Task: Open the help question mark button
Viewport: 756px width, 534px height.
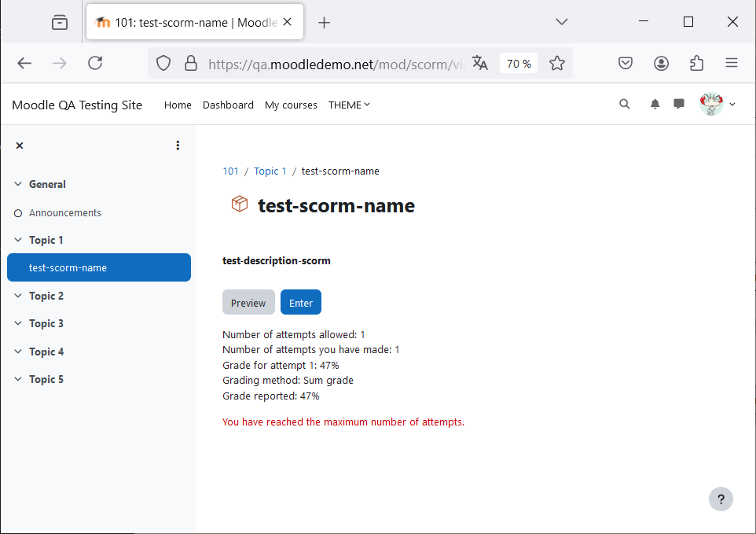Action: coord(721,499)
